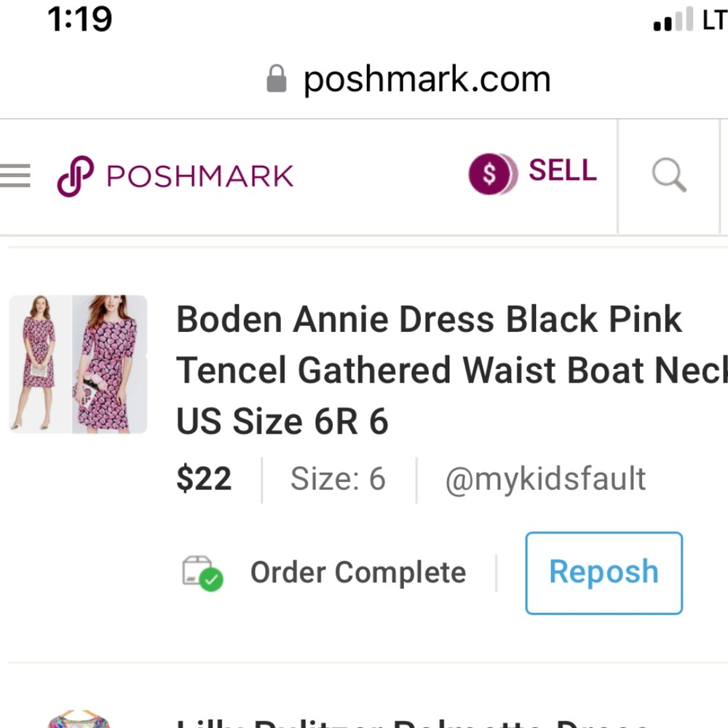The image size is (728, 728).
Task: Visit seller profile @mykidsfault
Action: (x=545, y=478)
